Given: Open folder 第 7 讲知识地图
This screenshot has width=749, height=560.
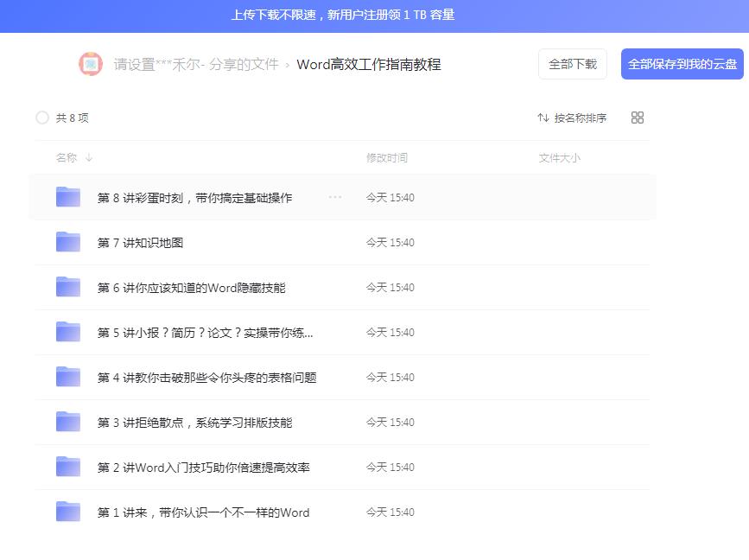Looking at the screenshot, I should (140, 243).
